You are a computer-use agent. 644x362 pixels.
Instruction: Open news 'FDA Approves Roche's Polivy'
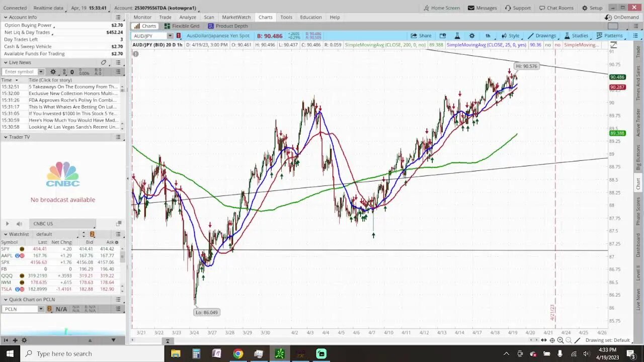[73, 100]
